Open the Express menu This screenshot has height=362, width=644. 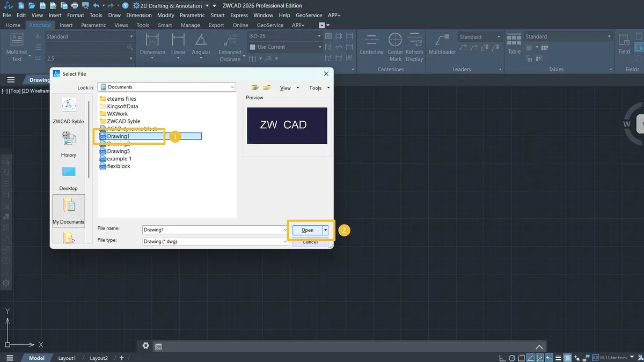click(x=239, y=15)
